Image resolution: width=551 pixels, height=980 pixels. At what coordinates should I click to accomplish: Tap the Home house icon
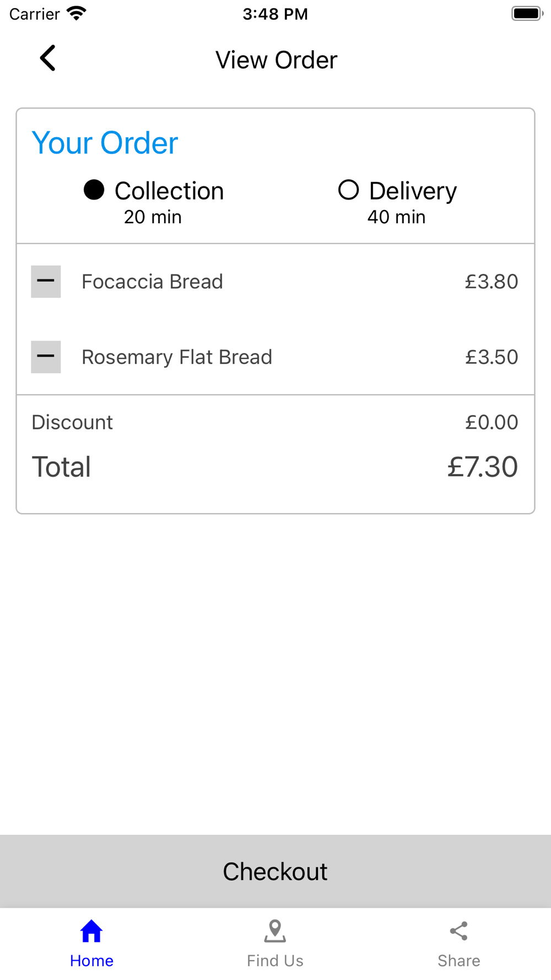coord(91,931)
